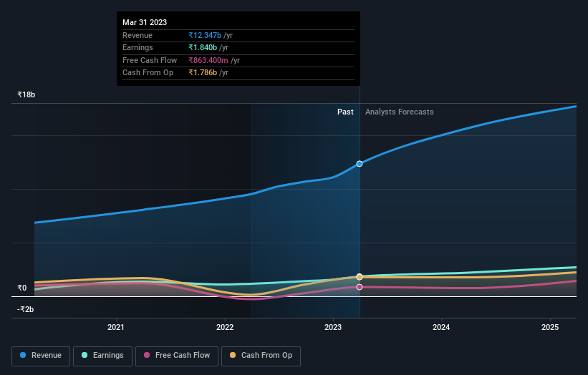
Task: Click the ₹1.840b earnings value
Action: [203, 47]
